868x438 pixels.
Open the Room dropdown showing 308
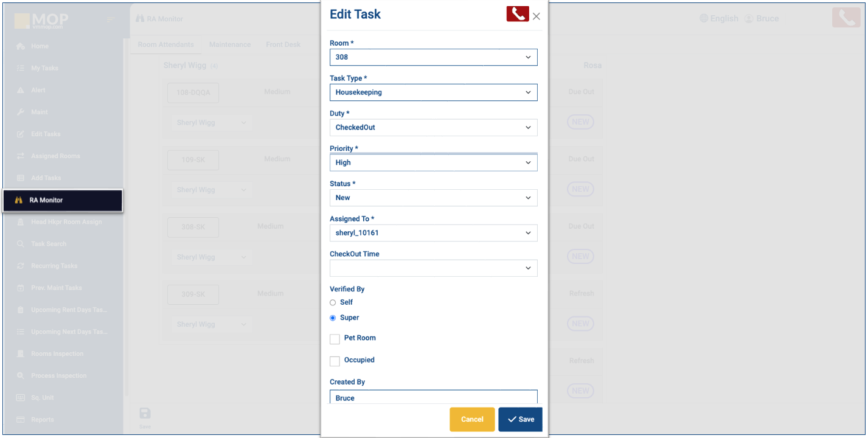(433, 57)
